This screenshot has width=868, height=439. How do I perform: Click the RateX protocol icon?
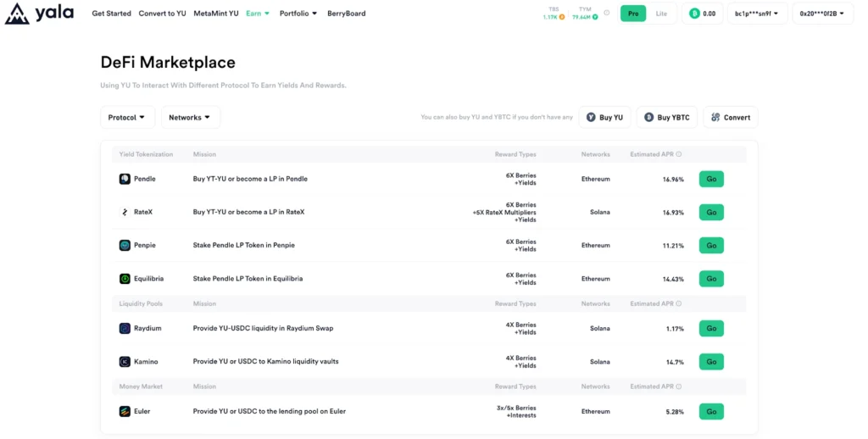pos(125,212)
